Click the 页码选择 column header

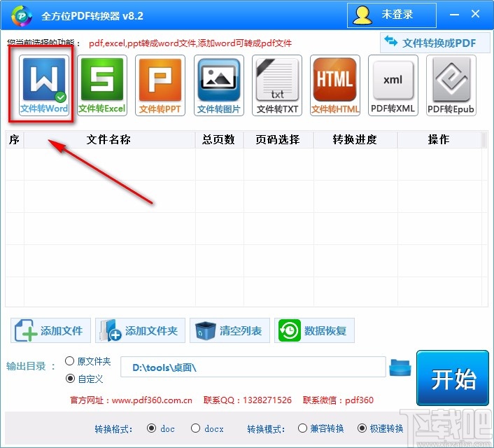tap(278, 140)
